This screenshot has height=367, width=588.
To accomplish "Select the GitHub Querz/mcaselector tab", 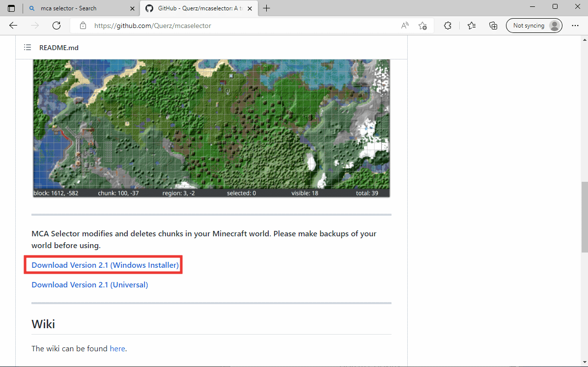I will (199, 8).
